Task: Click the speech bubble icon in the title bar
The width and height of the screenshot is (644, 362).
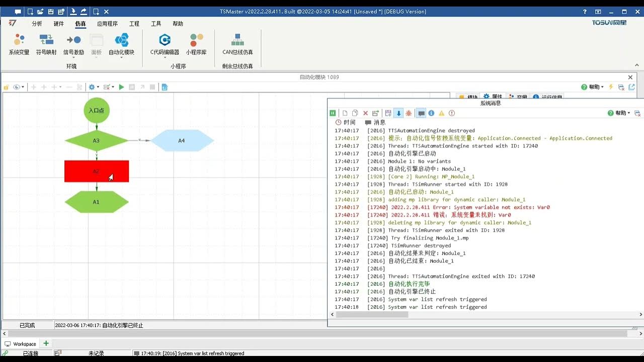Action: tap(18, 12)
